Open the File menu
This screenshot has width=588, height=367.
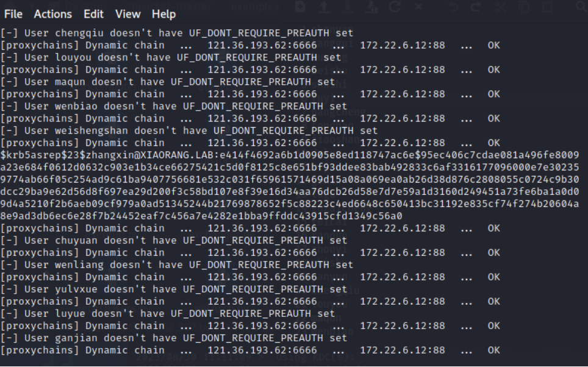[x=13, y=14]
